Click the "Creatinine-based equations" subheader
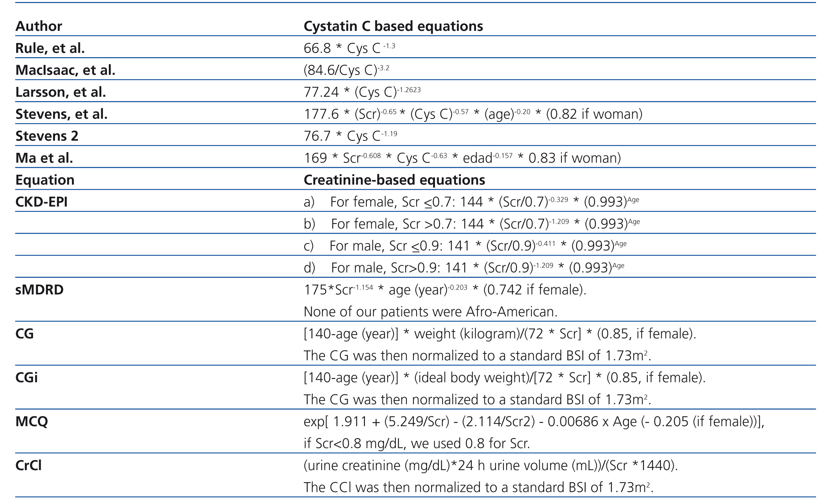Screen dimensions: 824x504 [x=394, y=180]
